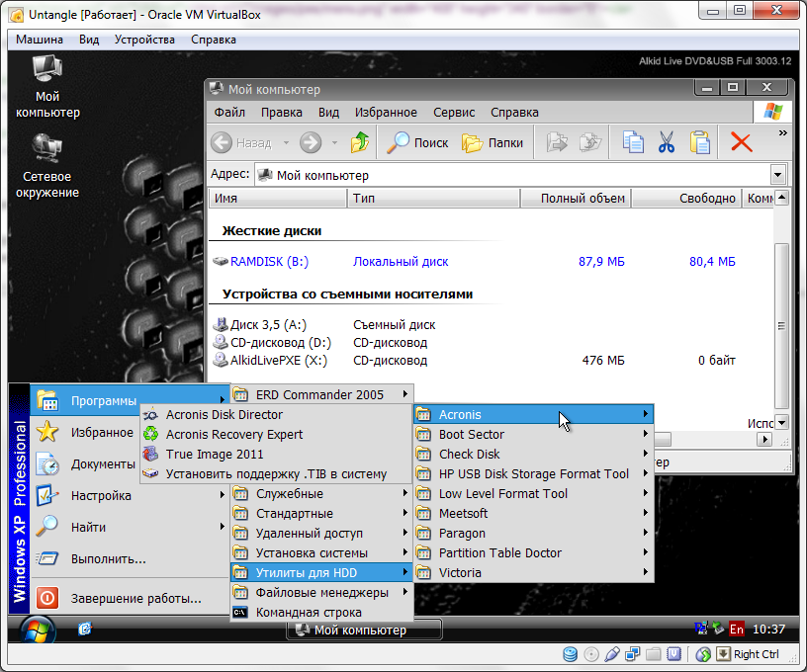Image resolution: width=807 pixels, height=672 pixels.
Task: Expand Low Level Format Tool submenu
Action: pyautogui.click(x=534, y=493)
